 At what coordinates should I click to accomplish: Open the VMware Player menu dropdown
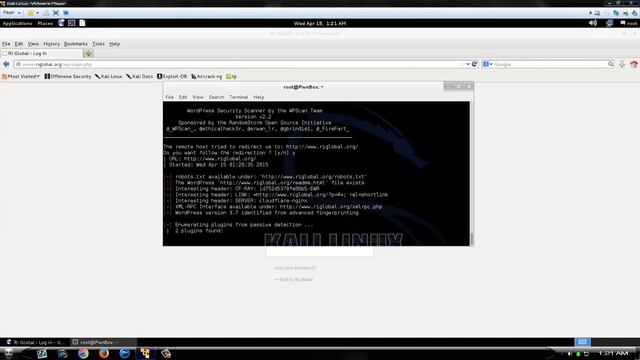point(11,13)
